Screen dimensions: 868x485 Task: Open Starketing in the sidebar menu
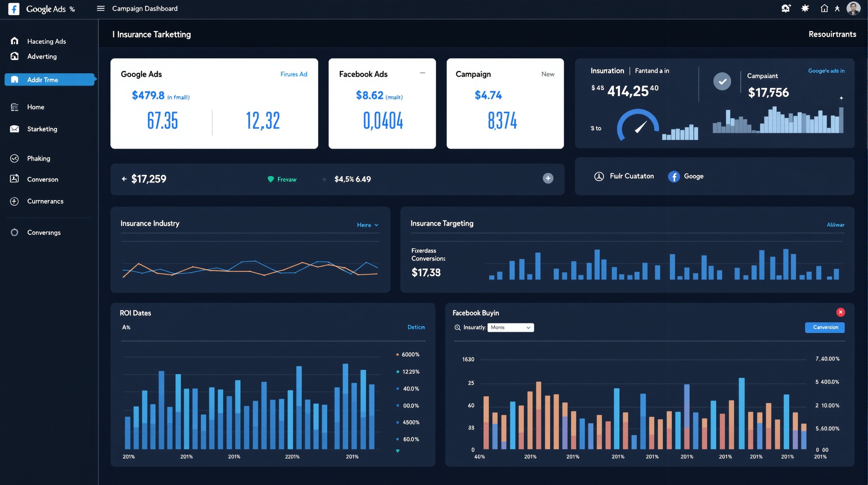point(42,129)
